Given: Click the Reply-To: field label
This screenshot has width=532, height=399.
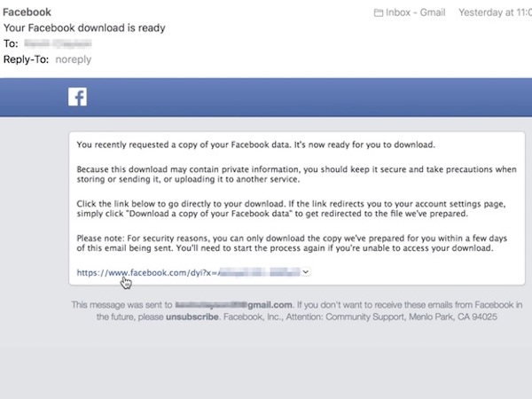Looking at the screenshot, I should pos(26,59).
